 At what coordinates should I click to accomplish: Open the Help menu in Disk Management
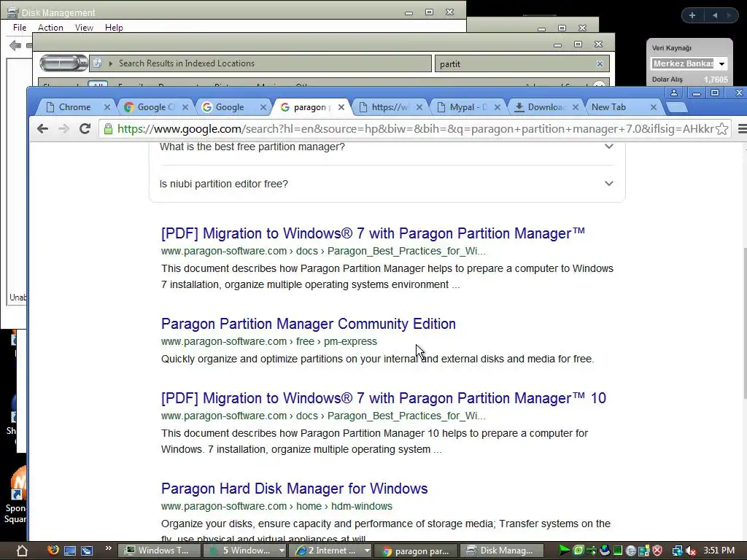tap(114, 28)
